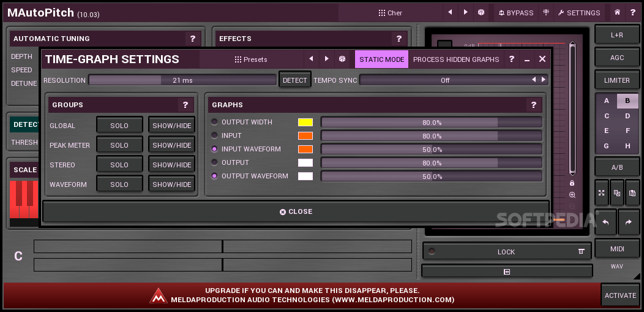This screenshot has height=312, width=644.
Task: Click the Output Width 80.0% opacity slider
Action: [x=431, y=122]
